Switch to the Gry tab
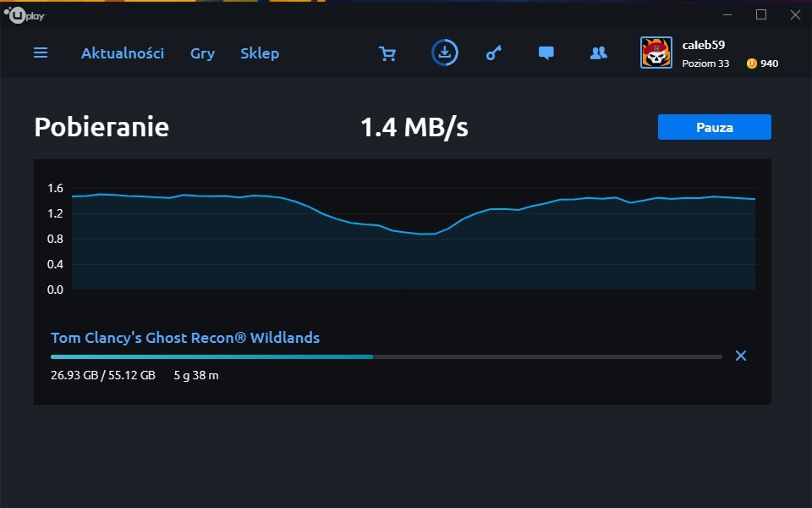The width and height of the screenshot is (812, 508). [x=202, y=53]
